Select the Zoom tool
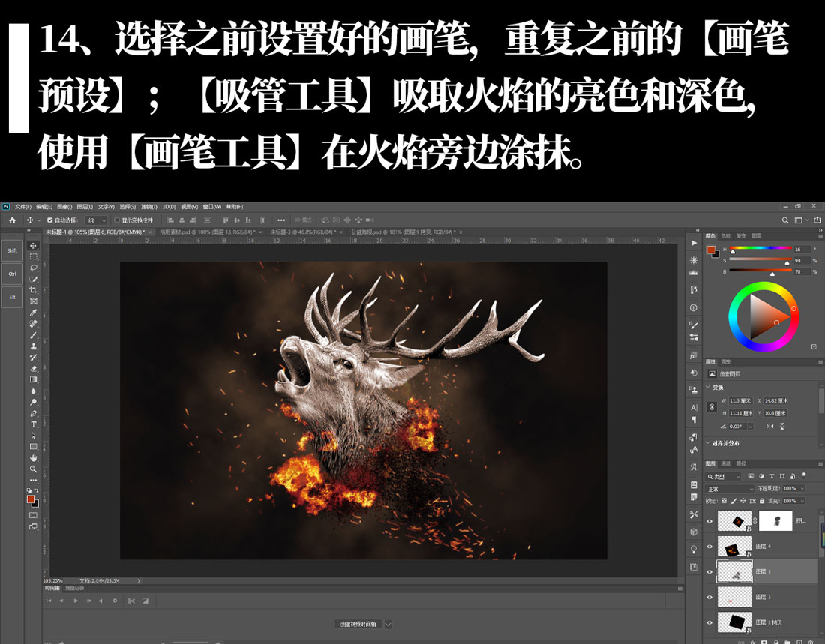This screenshot has height=644, width=825. [34, 469]
